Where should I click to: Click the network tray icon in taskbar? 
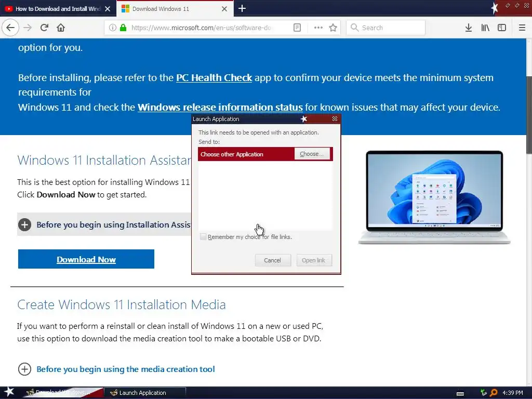tap(484, 393)
